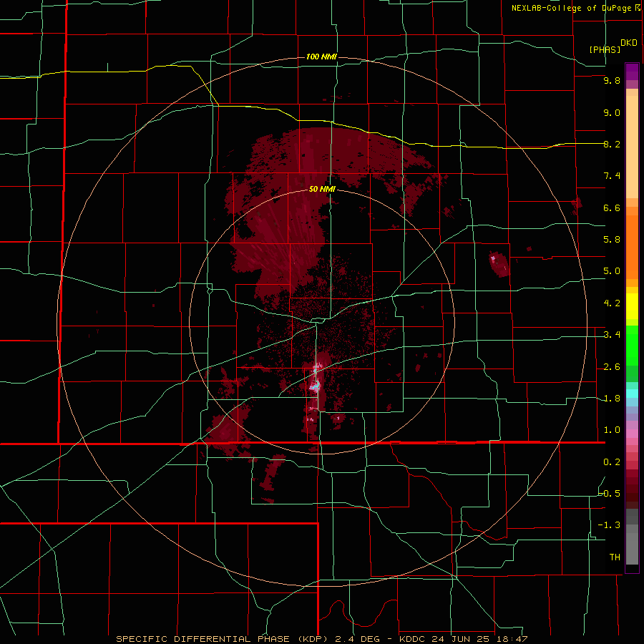
Task: Click the cyan high-KDP storm core
Action: 316,386
